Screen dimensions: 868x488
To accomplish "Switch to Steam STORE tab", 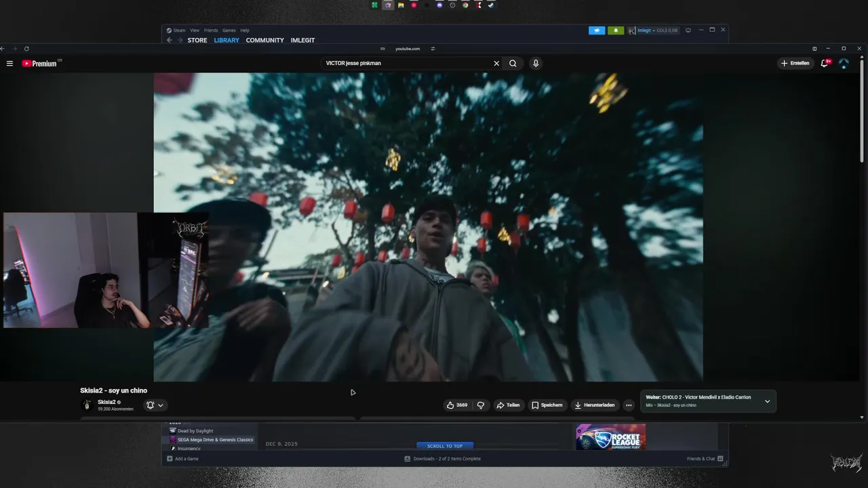I will pos(197,41).
